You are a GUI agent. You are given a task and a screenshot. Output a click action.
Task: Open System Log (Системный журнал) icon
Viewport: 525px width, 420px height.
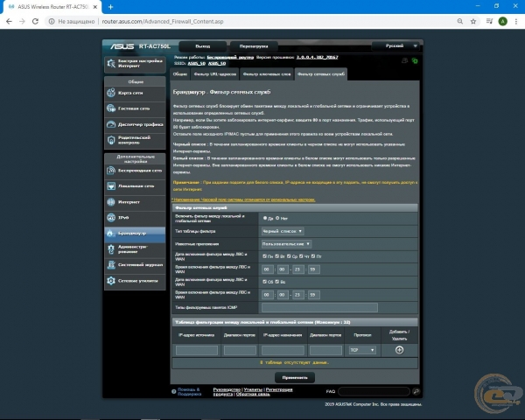(x=111, y=264)
